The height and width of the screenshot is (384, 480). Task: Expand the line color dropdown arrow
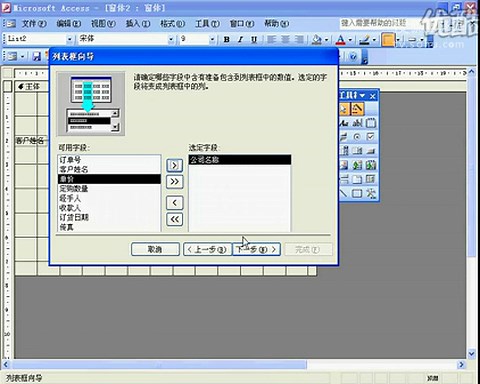point(374,40)
